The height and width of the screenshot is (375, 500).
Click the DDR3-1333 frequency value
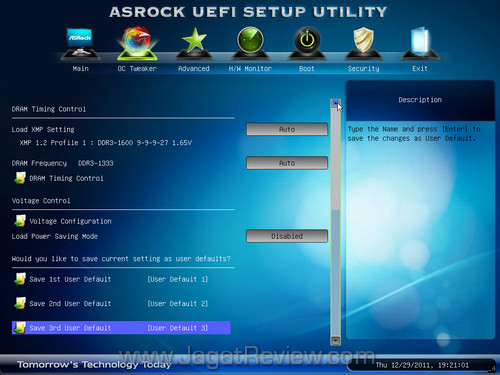click(96, 163)
